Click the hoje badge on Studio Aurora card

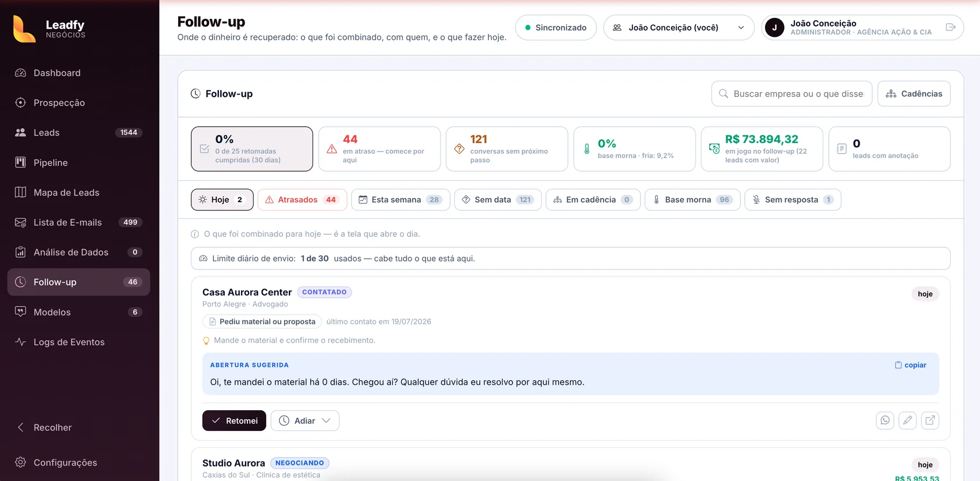(925, 465)
